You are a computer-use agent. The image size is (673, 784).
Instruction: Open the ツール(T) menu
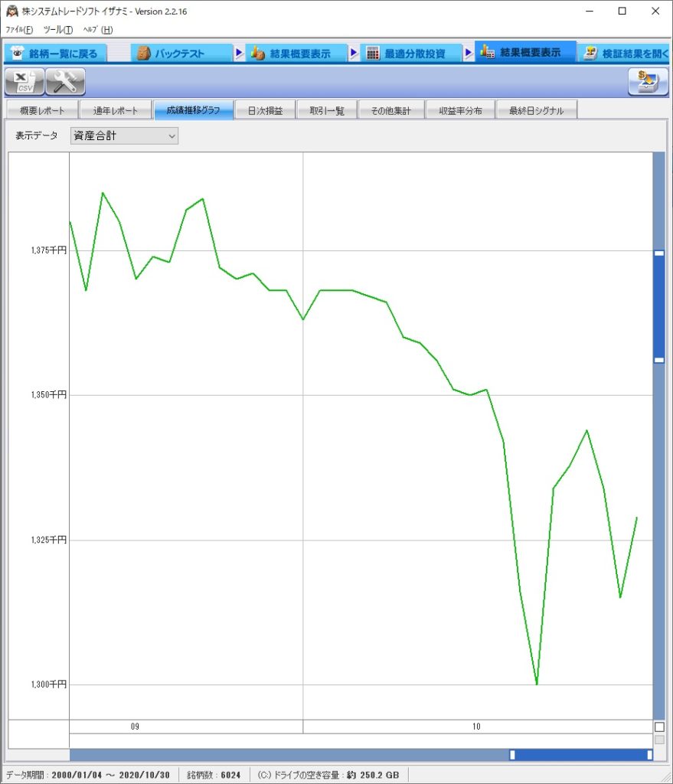[x=58, y=30]
